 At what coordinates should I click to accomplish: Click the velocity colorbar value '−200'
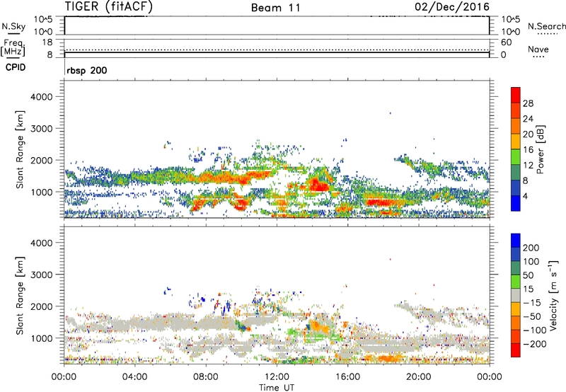pyautogui.click(x=535, y=344)
